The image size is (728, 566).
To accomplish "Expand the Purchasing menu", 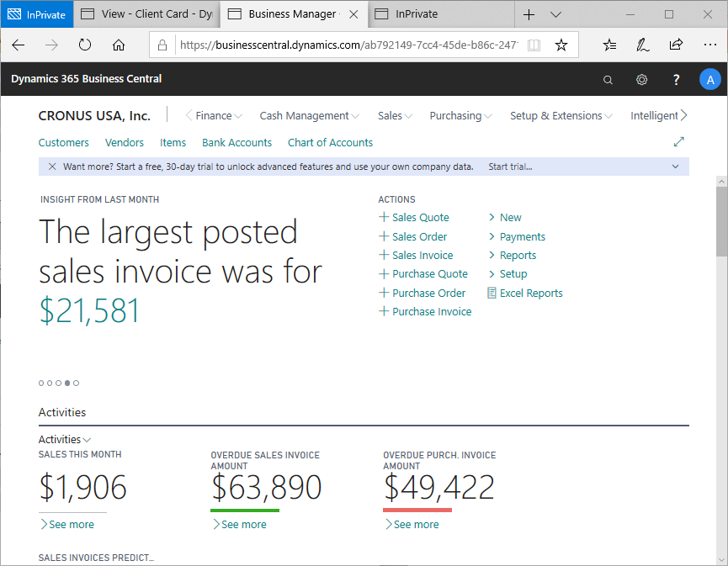I will point(460,115).
